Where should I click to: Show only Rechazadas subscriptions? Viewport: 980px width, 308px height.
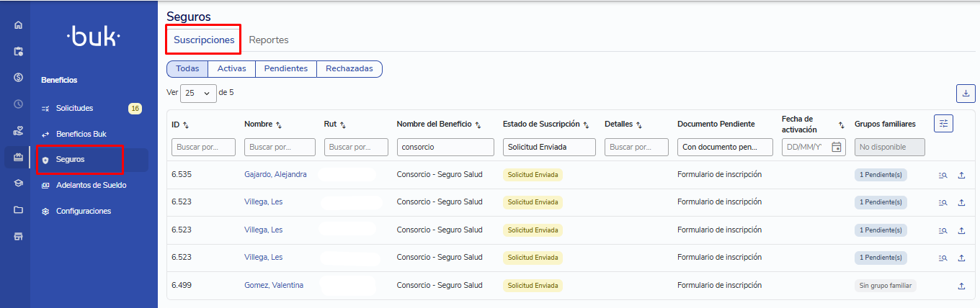(x=349, y=69)
